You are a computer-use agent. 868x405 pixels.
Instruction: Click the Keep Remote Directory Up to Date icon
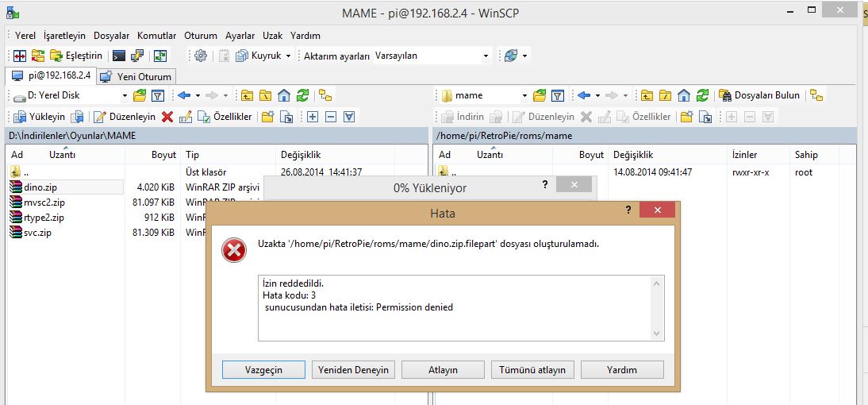pyautogui.click(x=160, y=56)
